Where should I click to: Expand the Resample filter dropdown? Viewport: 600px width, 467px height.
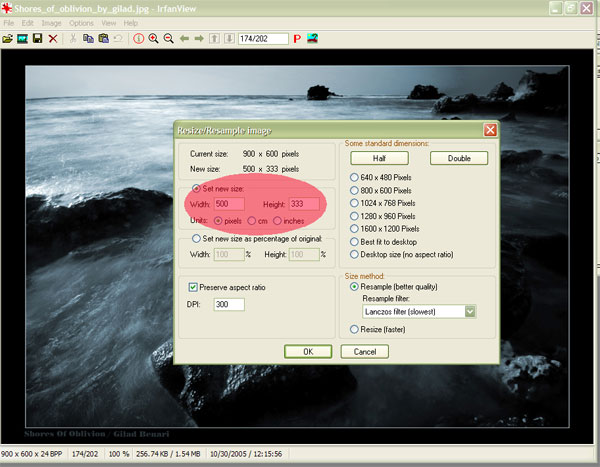click(x=470, y=312)
